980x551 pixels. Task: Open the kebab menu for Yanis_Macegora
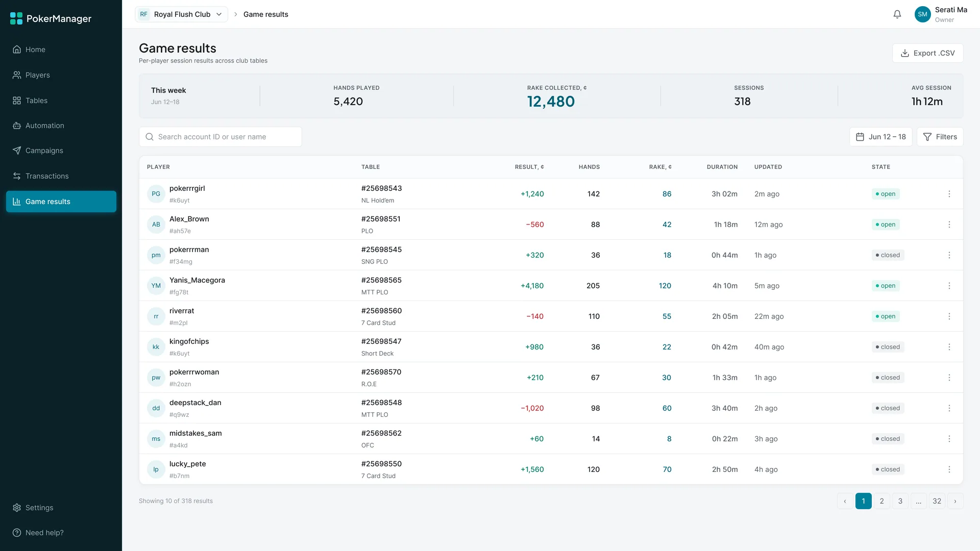pyautogui.click(x=949, y=286)
